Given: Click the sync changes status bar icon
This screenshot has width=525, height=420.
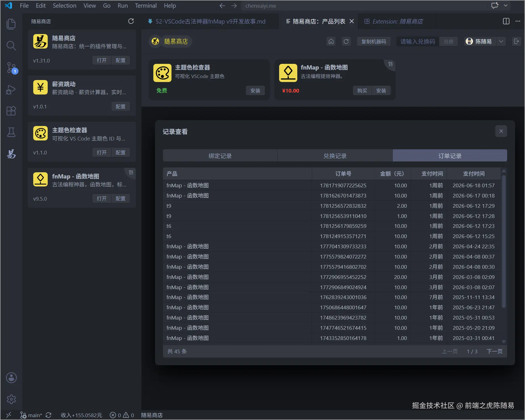Looking at the screenshot, I should [49, 415].
